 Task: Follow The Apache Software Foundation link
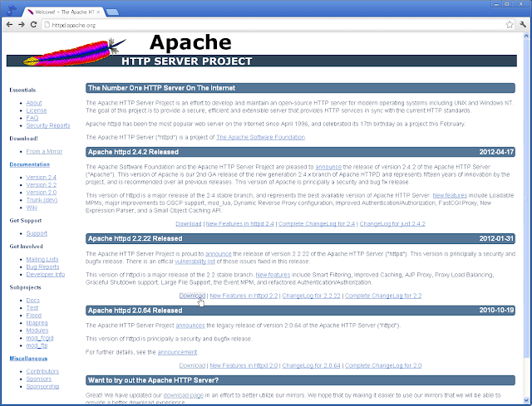(260, 137)
